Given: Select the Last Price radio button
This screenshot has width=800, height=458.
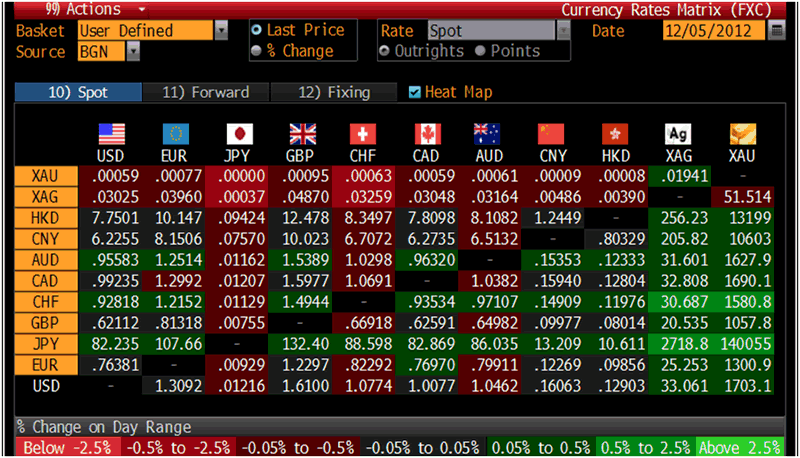Looking at the screenshot, I should (256, 31).
